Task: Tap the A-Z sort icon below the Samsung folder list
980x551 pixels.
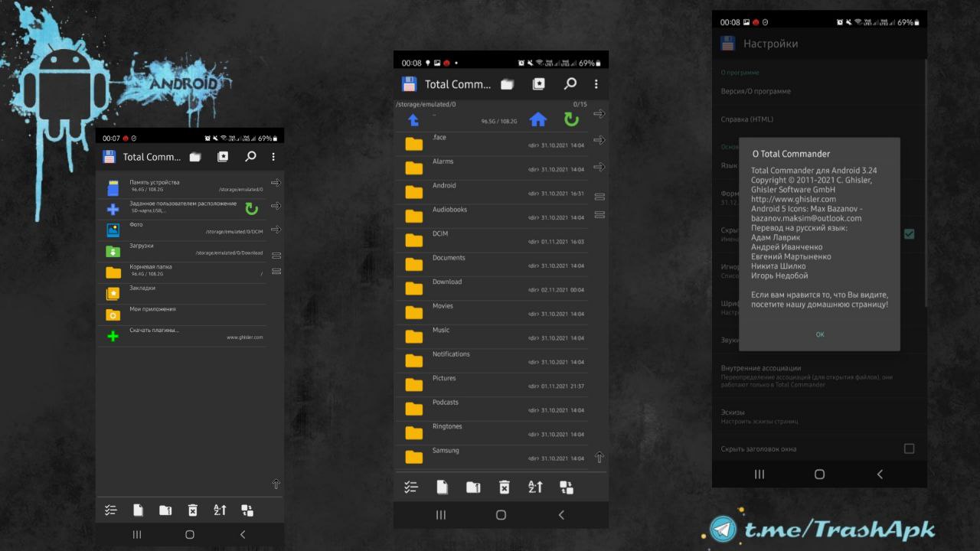Action: (535, 487)
